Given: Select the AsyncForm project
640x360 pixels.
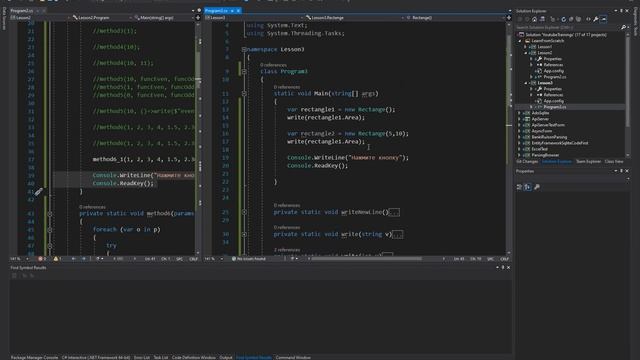Looking at the screenshot, I should point(542,131).
